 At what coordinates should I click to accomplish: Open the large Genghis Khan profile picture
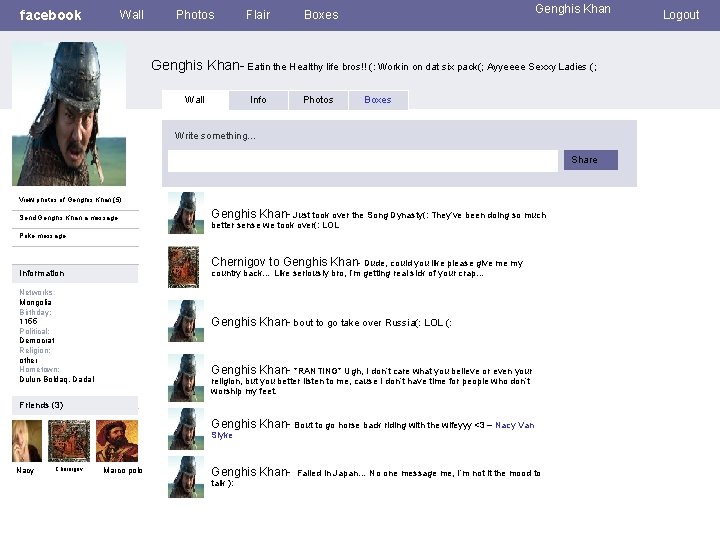point(69,114)
